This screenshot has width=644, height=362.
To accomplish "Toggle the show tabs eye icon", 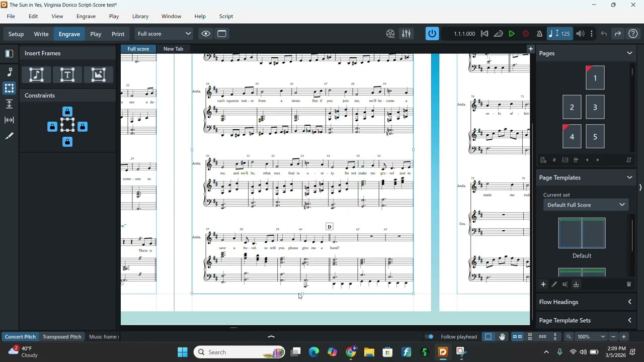I will (x=206, y=34).
